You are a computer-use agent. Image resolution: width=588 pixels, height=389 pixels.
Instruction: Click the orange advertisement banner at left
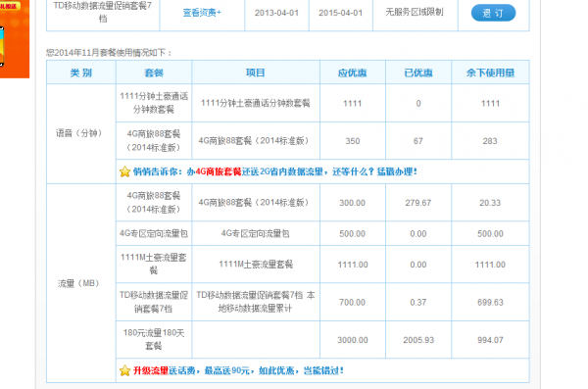(x=15, y=39)
